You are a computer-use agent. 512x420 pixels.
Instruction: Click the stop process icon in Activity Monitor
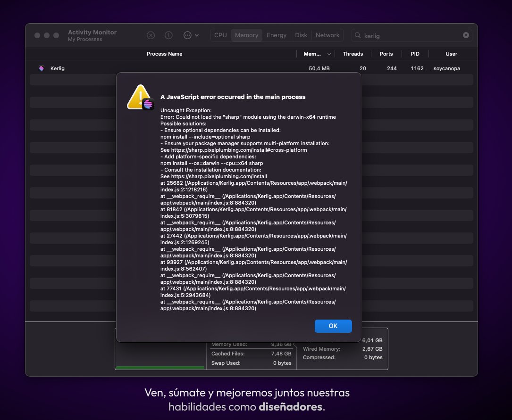pyautogui.click(x=151, y=35)
